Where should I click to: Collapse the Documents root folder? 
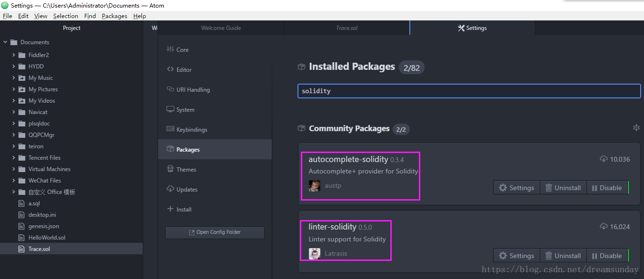(5, 42)
